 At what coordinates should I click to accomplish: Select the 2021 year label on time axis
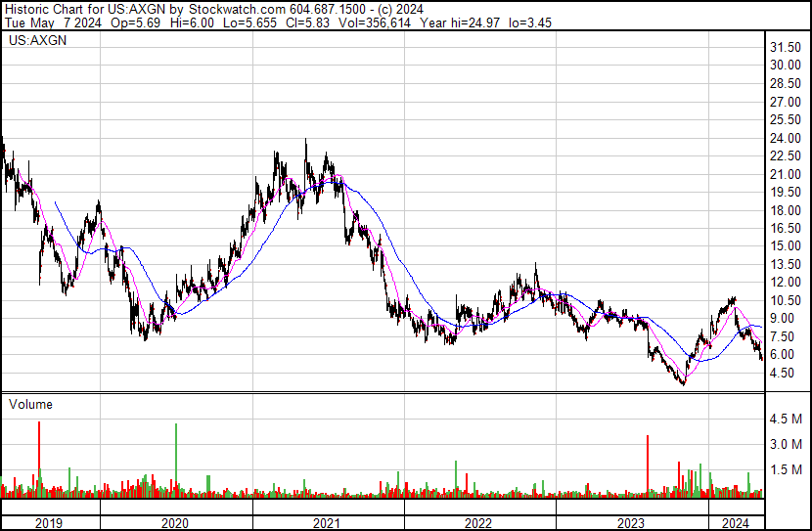pos(328,523)
